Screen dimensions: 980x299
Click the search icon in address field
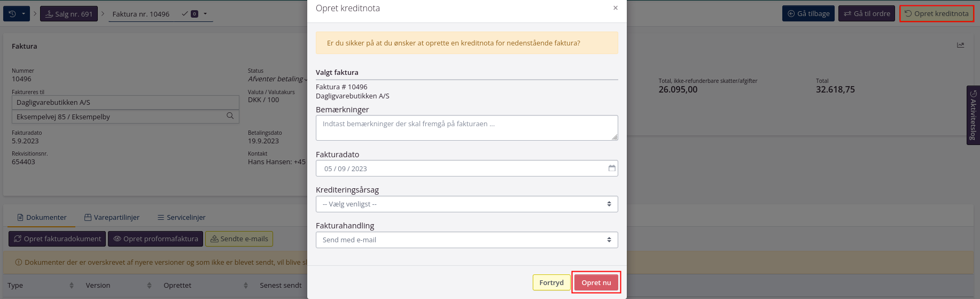[x=230, y=116]
